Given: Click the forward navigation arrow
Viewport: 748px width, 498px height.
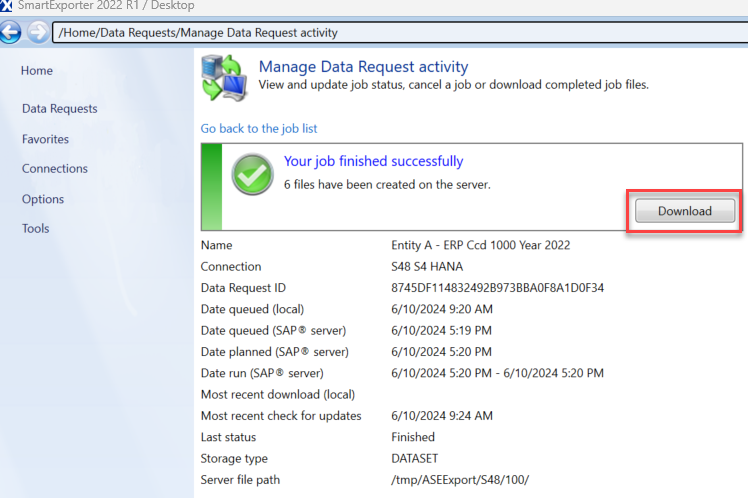Looking at the screenshot, I should pyautogui.click(x=36, y=32).
